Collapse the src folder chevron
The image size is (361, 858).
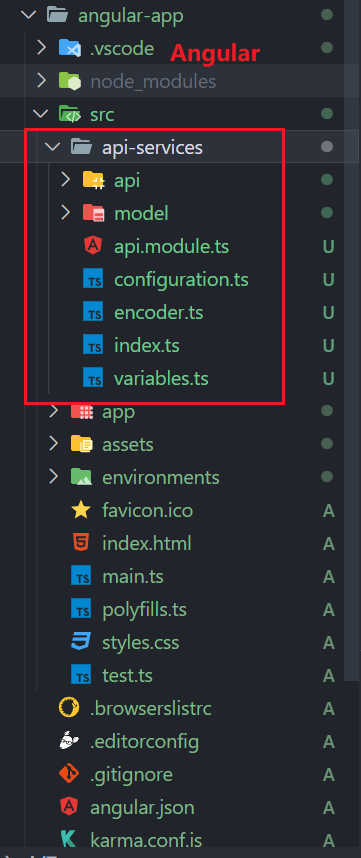(40, 114)
